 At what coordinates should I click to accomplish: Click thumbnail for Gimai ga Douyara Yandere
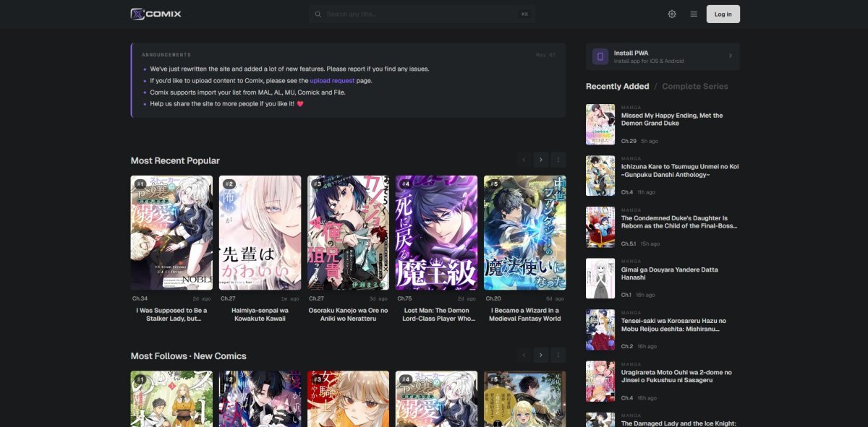tap(600, 278)
